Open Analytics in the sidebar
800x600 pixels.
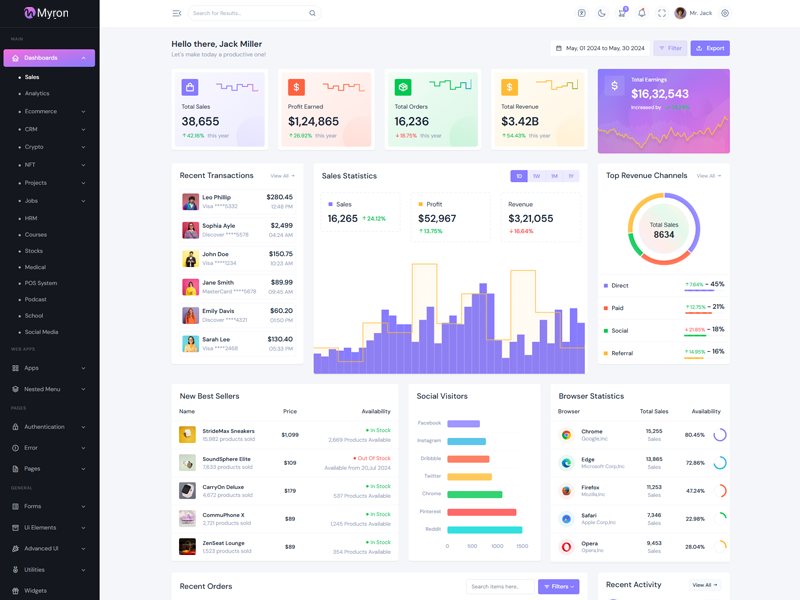pyautogui.click(x=37, y=94)
